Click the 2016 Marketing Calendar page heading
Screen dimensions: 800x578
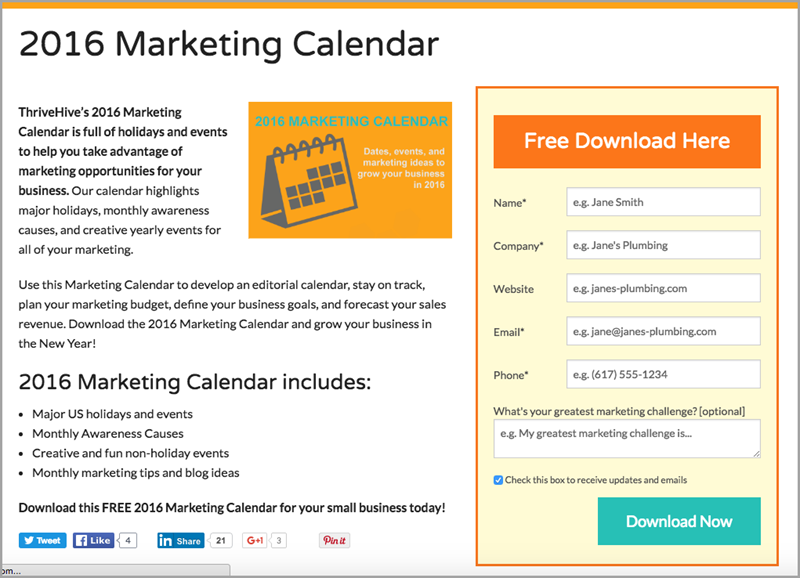pyautogui.click(x=229, y=44)
